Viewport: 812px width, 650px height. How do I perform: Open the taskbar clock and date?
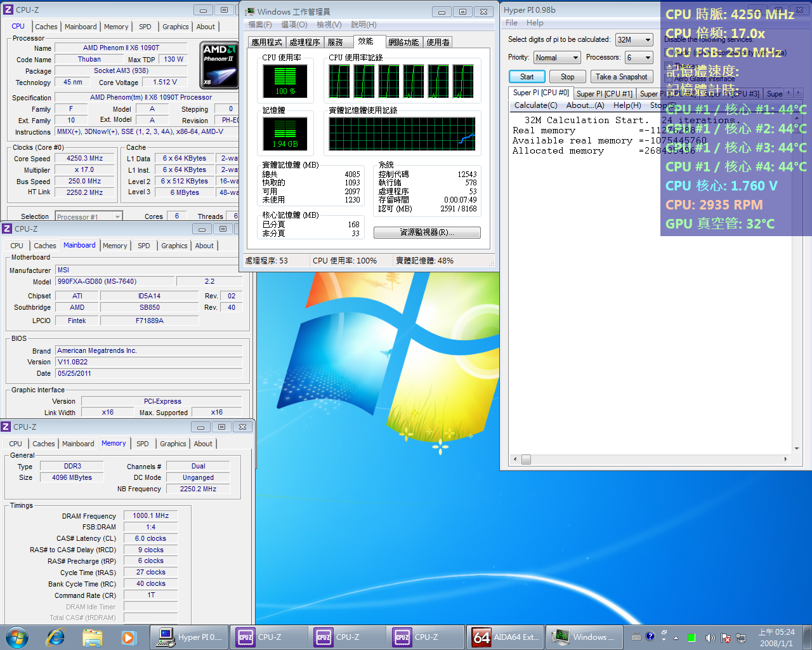coord(776,637)
